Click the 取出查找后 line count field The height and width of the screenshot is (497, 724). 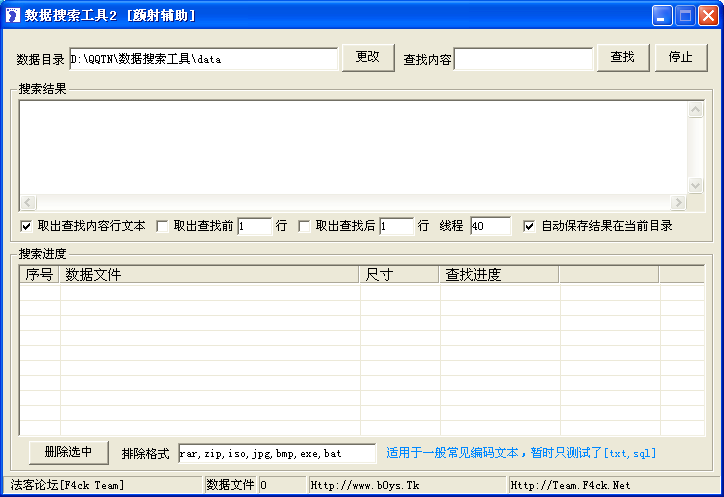tap(397, 226)
